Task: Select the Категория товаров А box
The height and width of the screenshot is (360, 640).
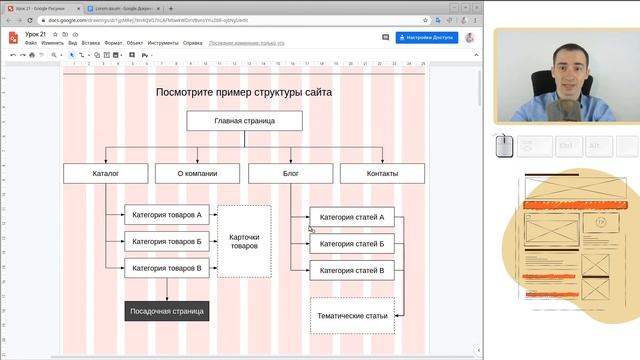Action: point(167,215)
